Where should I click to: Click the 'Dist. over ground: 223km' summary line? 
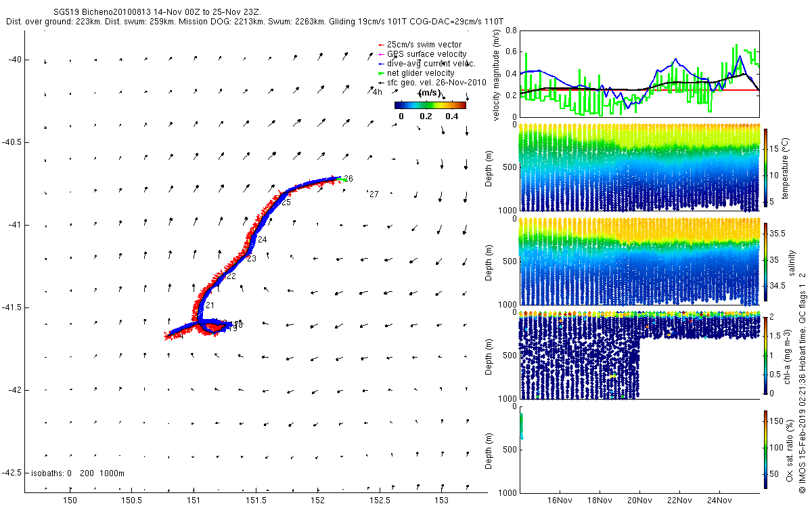[x=254, y=22]
